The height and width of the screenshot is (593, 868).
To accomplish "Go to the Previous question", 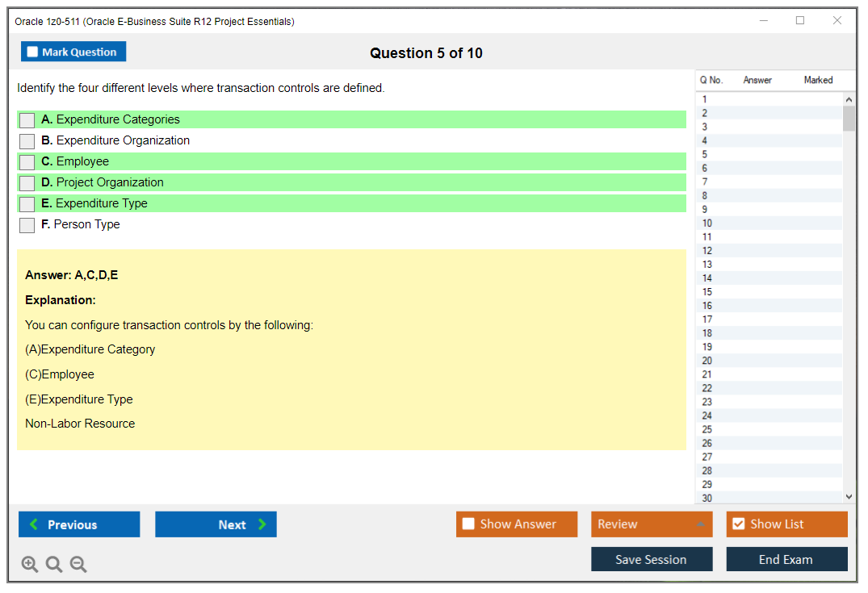I will [79, 524].
